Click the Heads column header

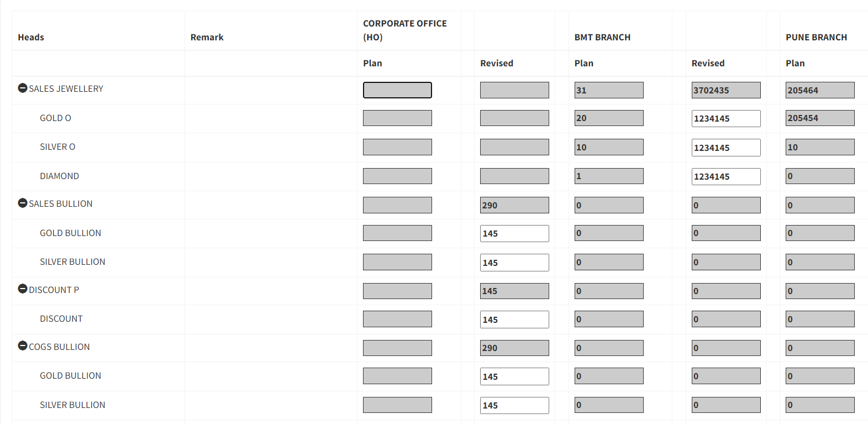click(31, 37)
